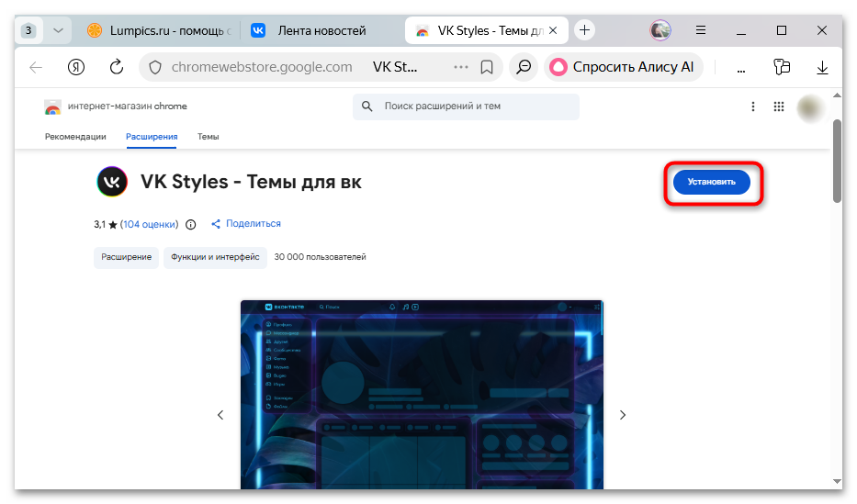Focus the Поиск расширений и тем field
Screen dimensions: 857x504
click(466, 106)
